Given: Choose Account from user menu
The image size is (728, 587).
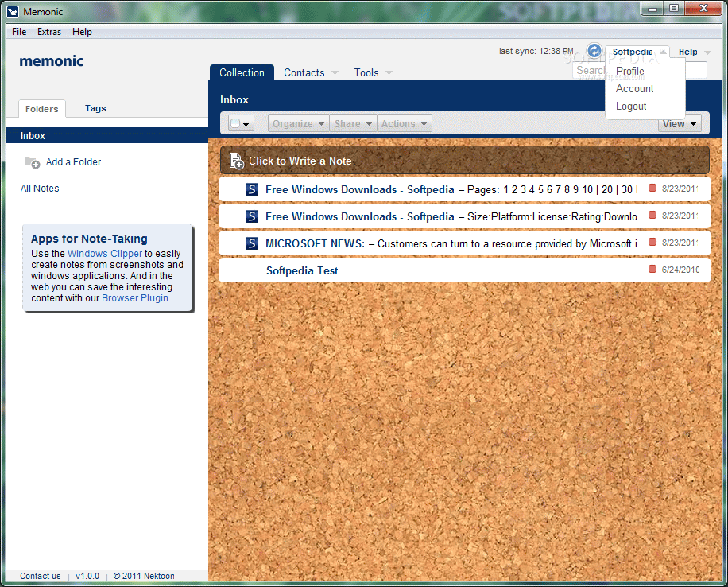Looking at the screenshot, I should click(x=635, y=89).
